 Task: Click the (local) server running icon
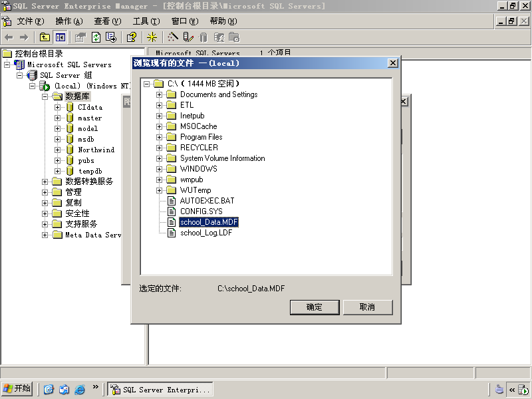coord(45,86)
